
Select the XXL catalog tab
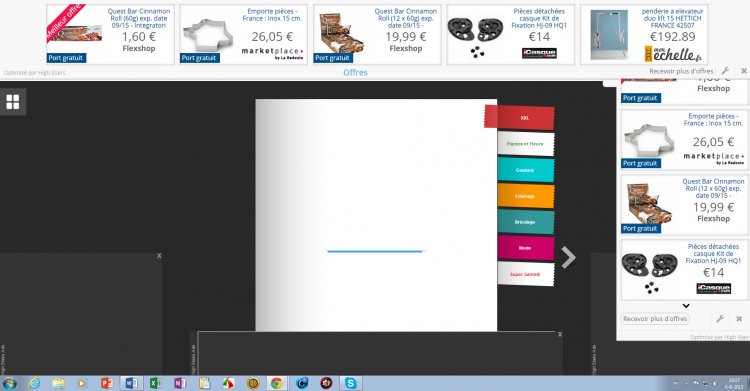point(525,118)
